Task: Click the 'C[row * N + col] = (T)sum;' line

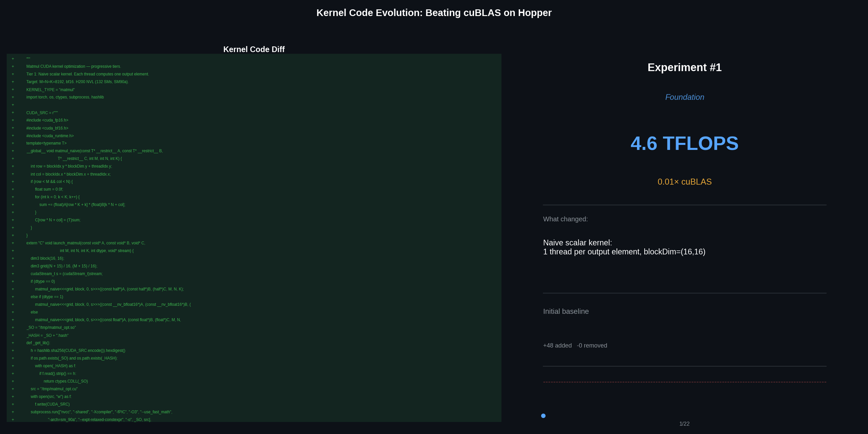Action: tap(58, 220)
